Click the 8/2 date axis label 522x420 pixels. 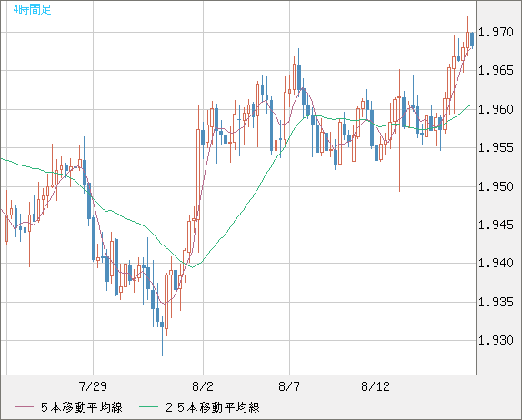[x=203, y=386]
